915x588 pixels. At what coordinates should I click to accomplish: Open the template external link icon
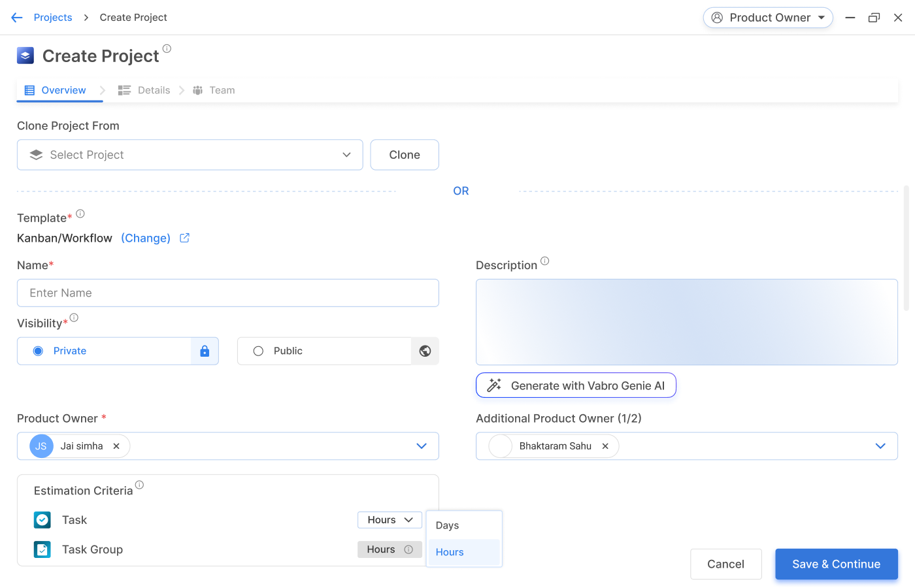(184, 238)
